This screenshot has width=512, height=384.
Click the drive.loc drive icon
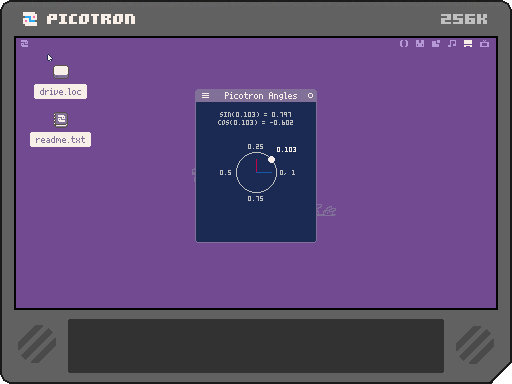click(x=61, y=72)
